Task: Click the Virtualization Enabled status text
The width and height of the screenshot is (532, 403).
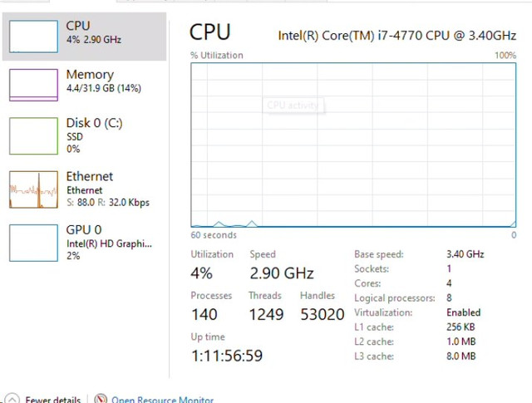Action: click(x=464, y=312)
